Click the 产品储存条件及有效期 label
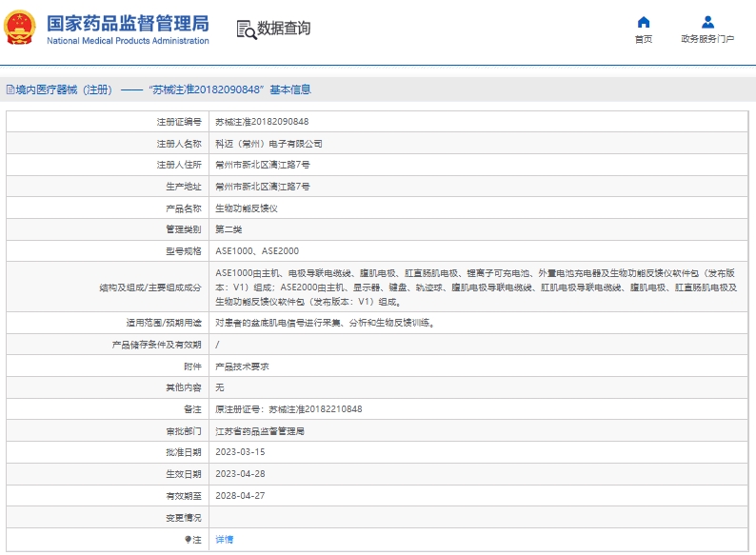Image resolution: width=756 pixels, height=555 pixels. click(x=157, y=345)
